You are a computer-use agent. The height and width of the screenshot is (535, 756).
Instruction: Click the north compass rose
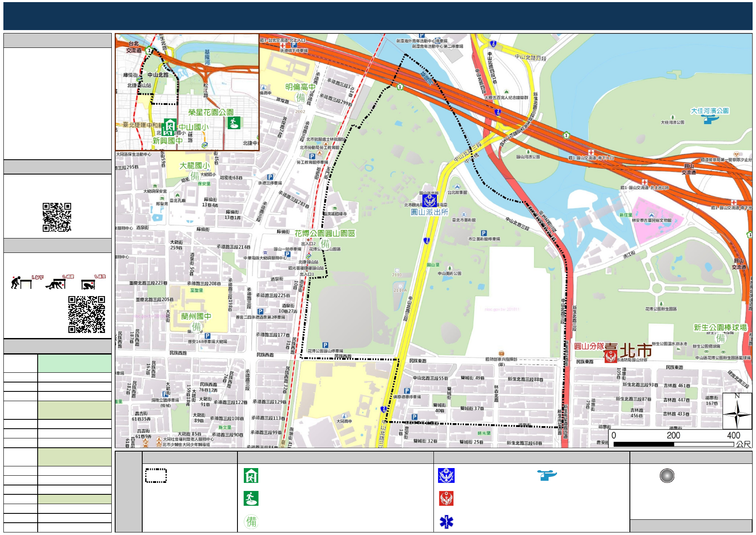point(737,411)
